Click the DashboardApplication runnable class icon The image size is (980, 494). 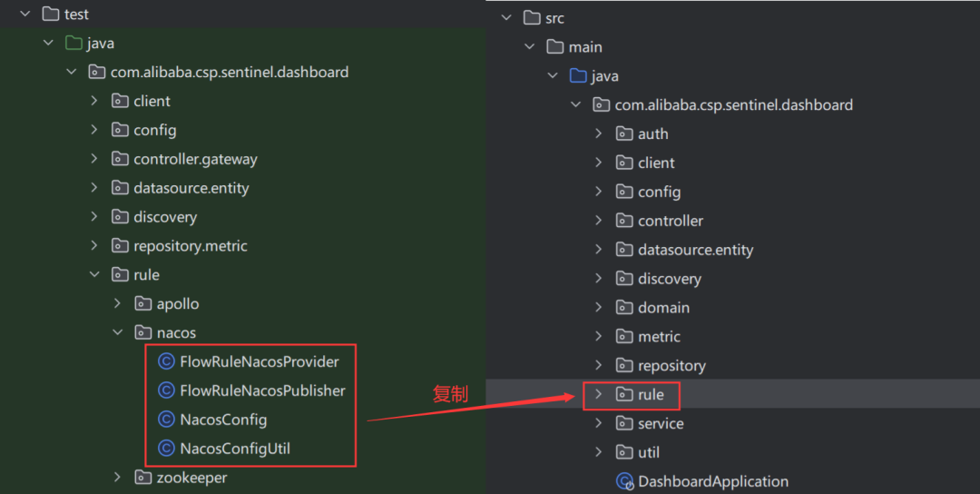625,481
